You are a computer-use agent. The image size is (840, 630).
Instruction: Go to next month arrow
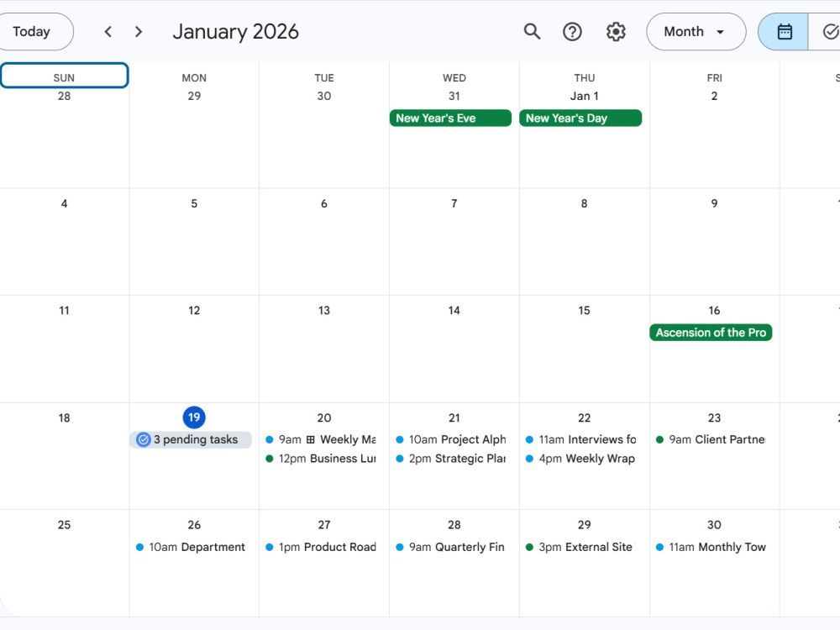(139, 32)
